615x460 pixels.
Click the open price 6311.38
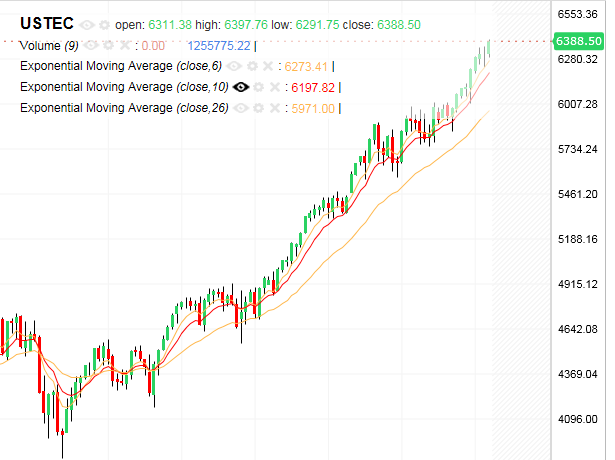coord(170,25)
